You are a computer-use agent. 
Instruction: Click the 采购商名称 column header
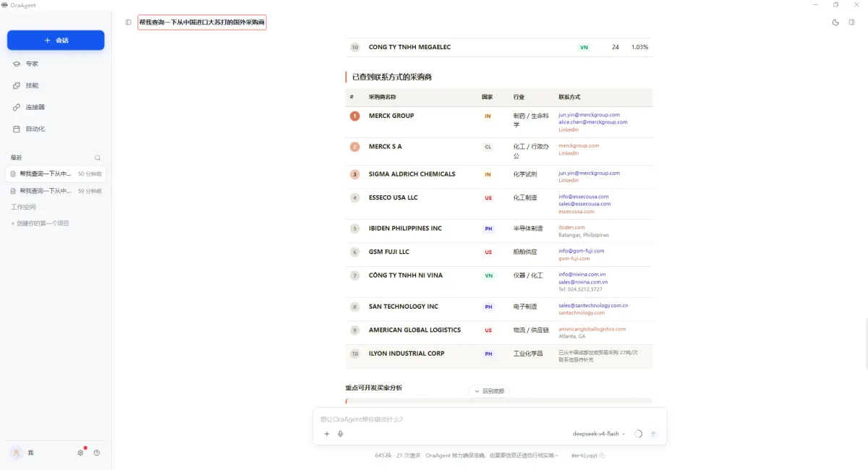click(383, 97)
